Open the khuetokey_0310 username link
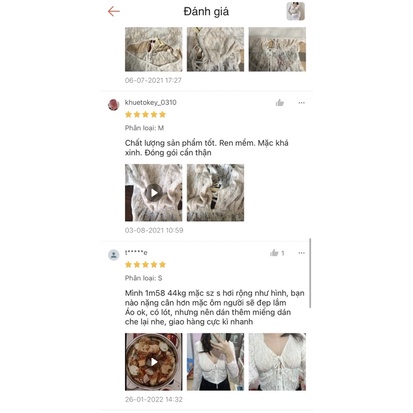Image resolution: width=413 pixels, height=413 pixels. pos(151,102)
